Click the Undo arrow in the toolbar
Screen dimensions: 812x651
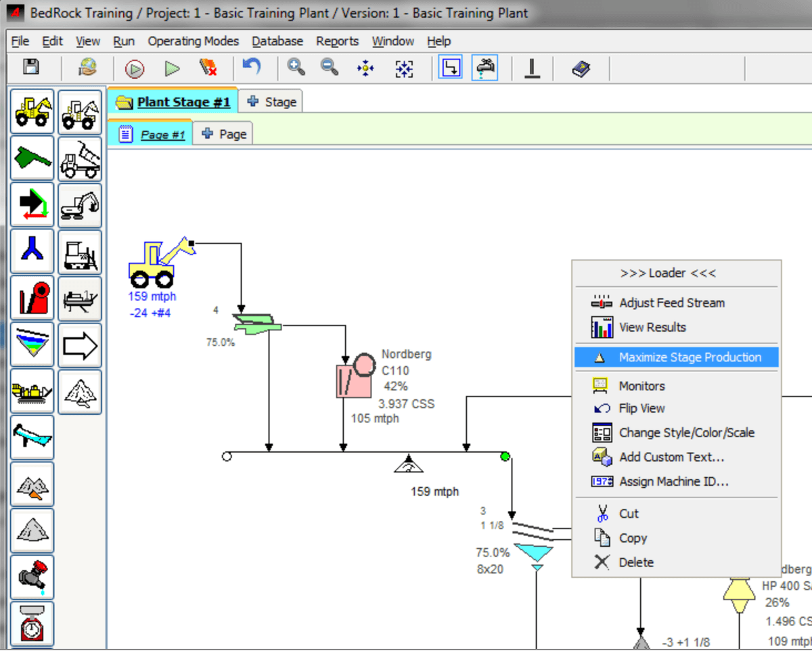252,68
